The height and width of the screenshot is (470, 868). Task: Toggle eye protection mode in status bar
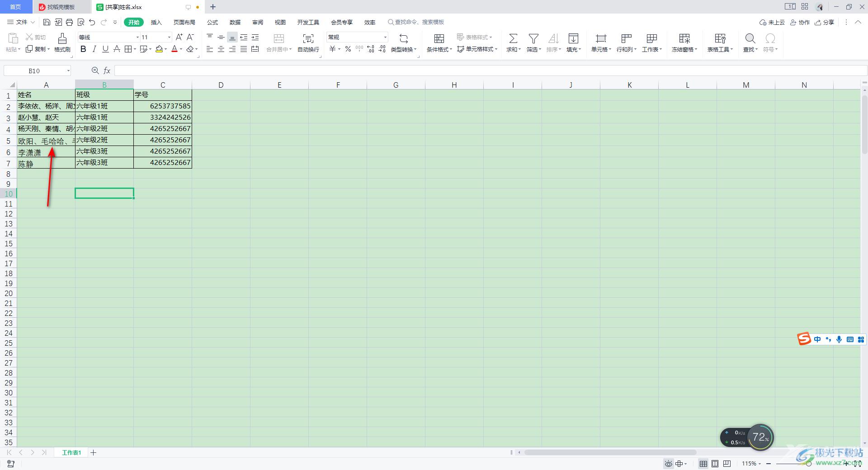coord(669,464)
